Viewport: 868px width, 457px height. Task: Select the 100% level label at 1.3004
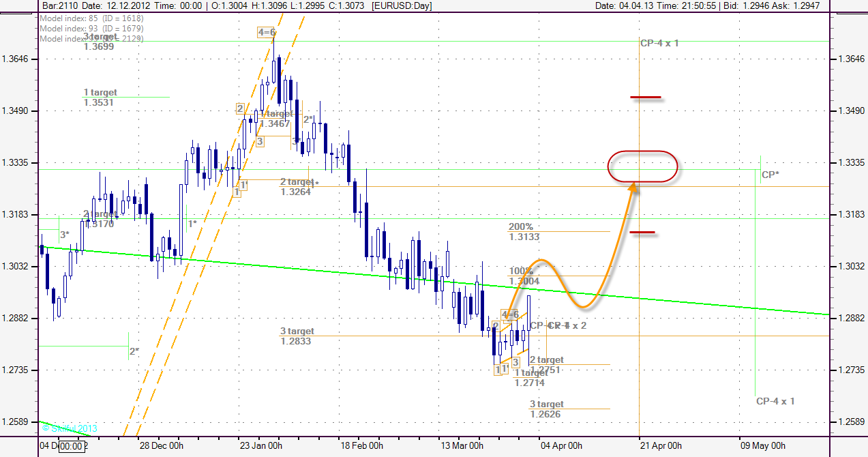point(524,276)
